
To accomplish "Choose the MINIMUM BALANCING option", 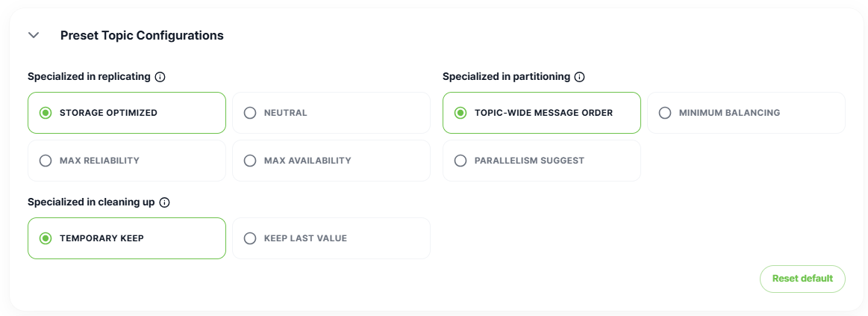I will click(746, 113).
